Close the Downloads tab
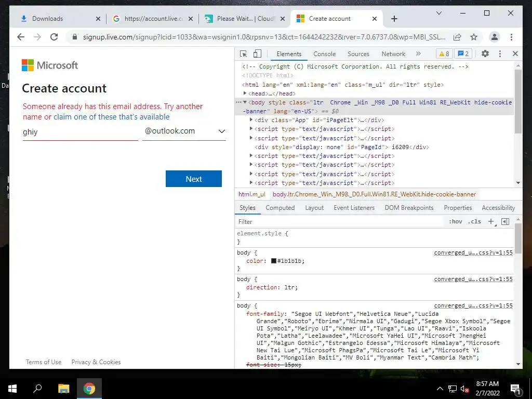This screenshot has height=399, width=532. [x=98, y=19]
